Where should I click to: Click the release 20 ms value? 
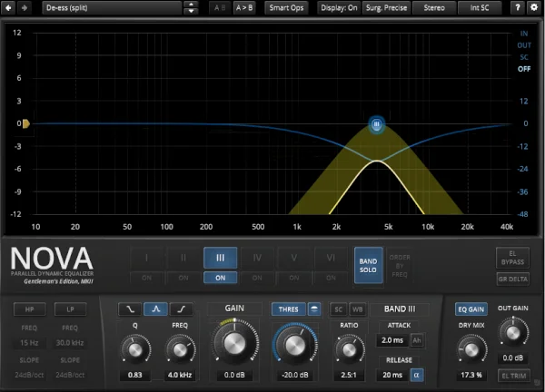(x=392, y=375)
